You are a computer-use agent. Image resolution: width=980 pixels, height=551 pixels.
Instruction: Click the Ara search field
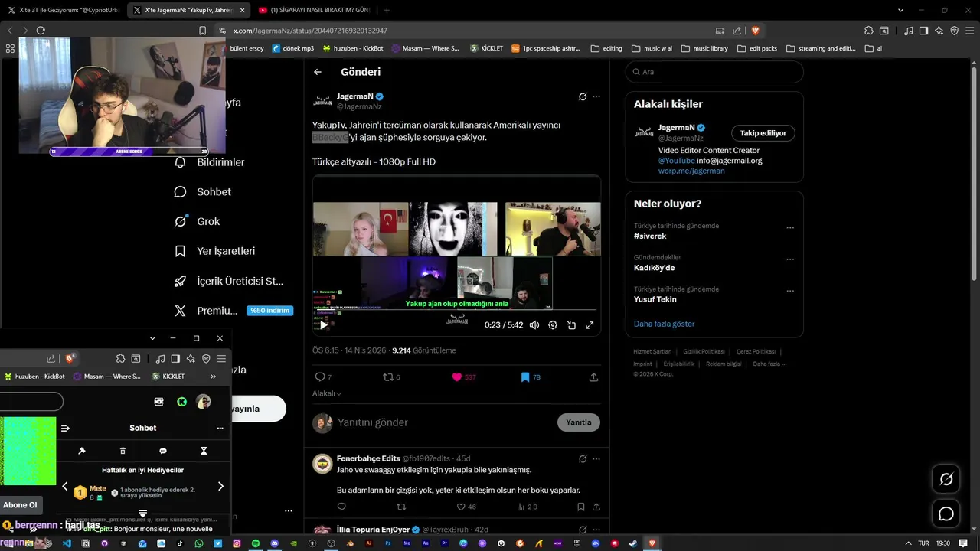(714, 72)
